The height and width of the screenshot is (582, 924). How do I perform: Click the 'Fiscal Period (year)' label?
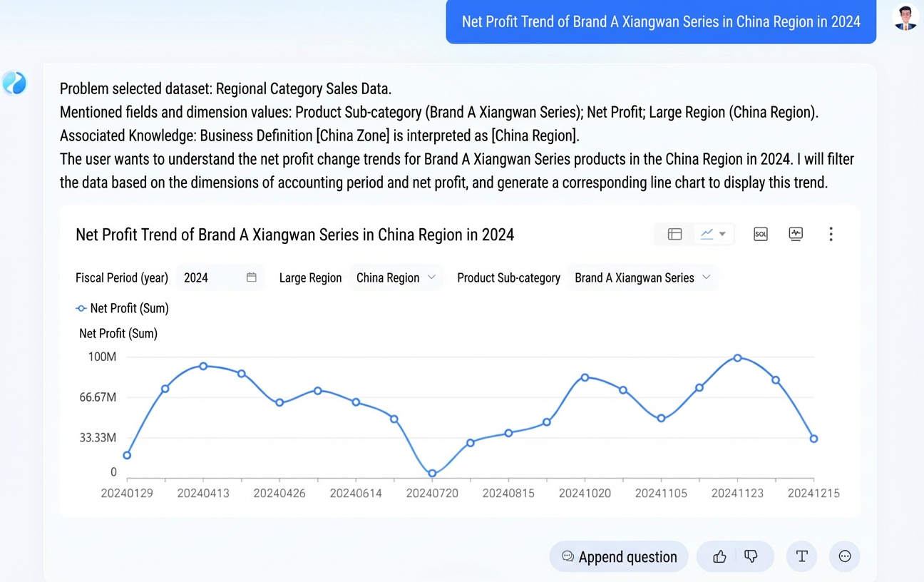122,277
